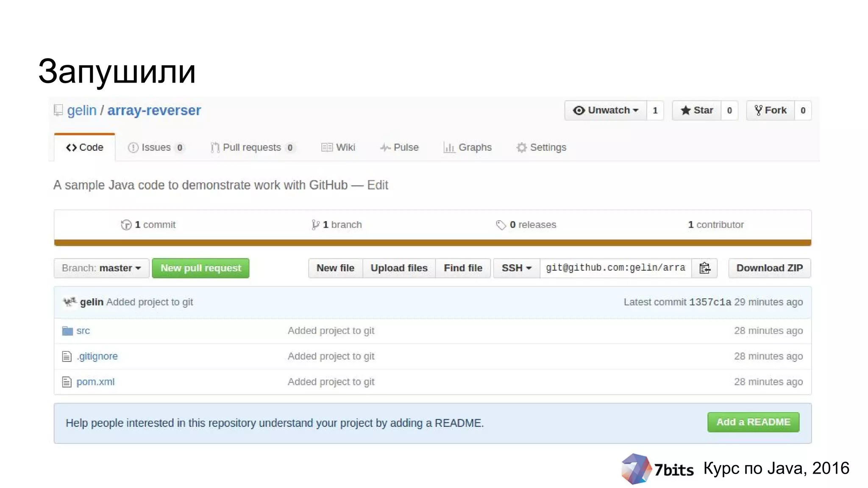Click the watchers count 1
The height and width of the screenshot is (488, 868).
point(655,111)
